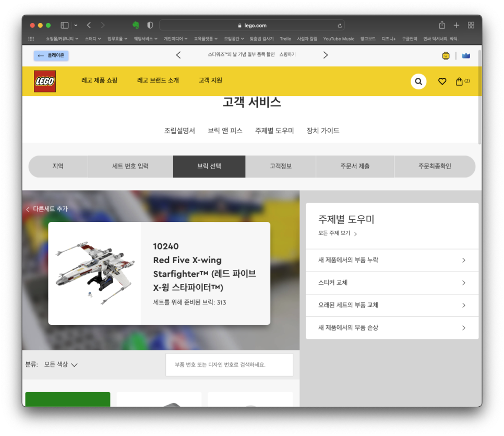
Task: Open 오래된 세트의 부품 교체 topic
Action: [392, 305]
